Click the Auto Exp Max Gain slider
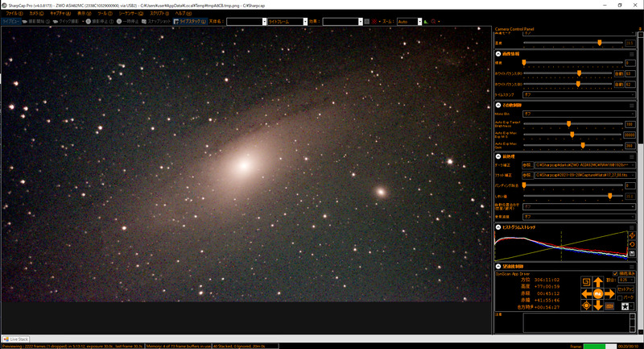Viewport: 644px width, 349px height. pos(573,145)
